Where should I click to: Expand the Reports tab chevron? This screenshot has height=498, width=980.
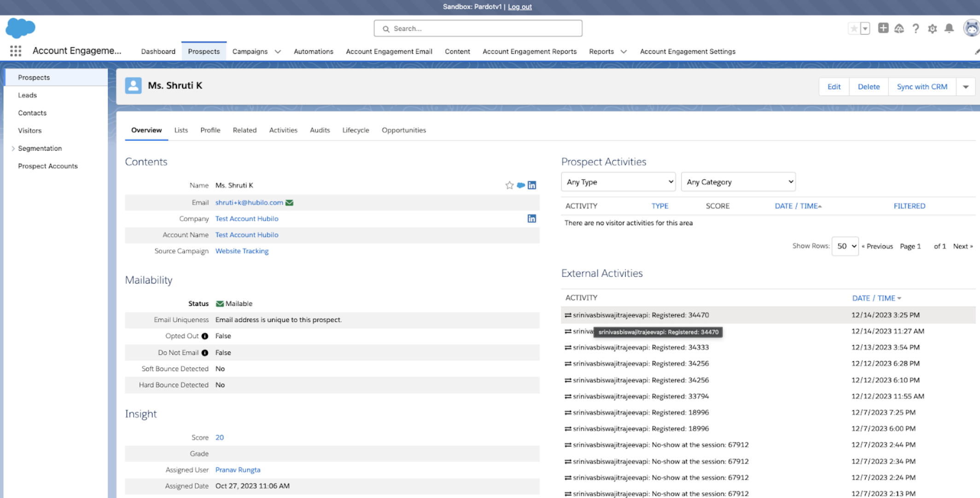624,52
